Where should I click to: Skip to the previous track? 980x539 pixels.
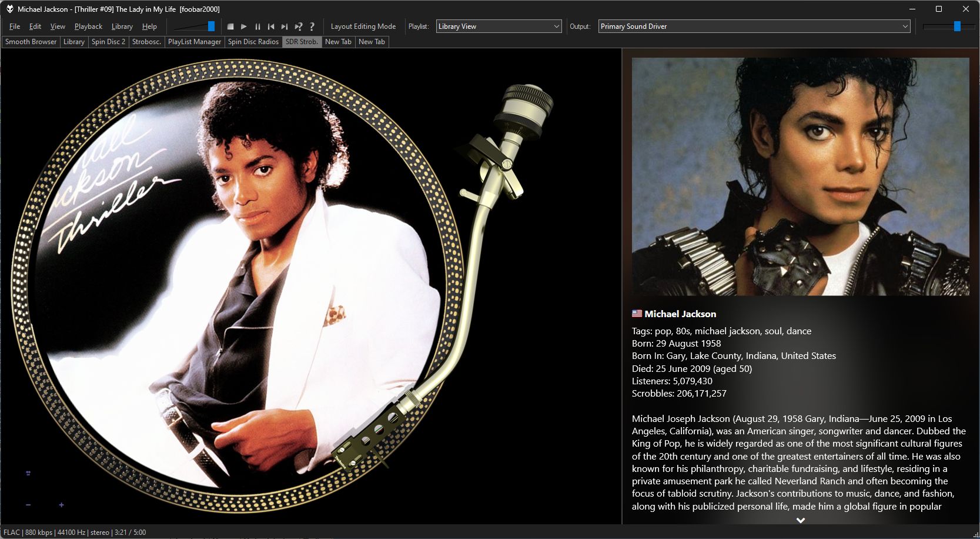[271, 26]
